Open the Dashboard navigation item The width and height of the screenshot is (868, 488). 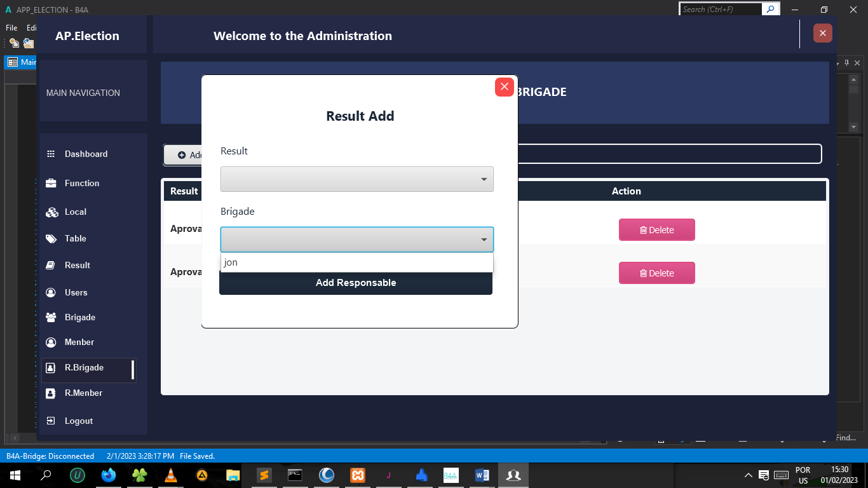[x=86, y=154]
